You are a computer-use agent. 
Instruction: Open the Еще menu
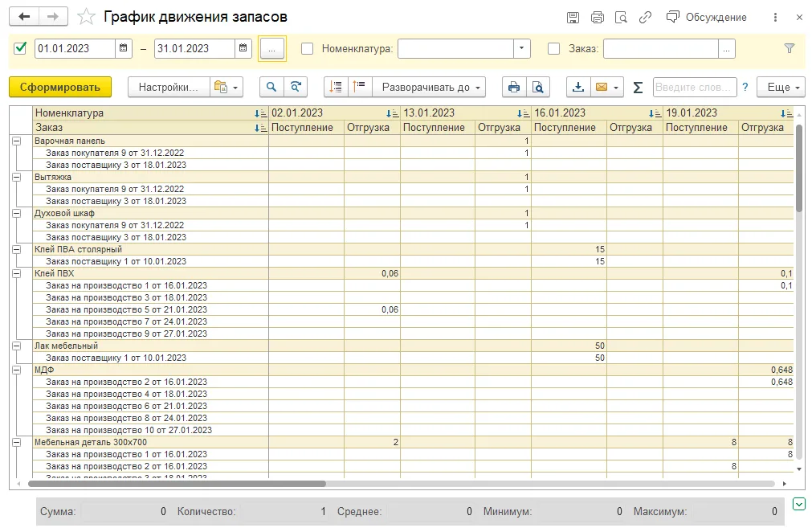click(x=781, y=87)
